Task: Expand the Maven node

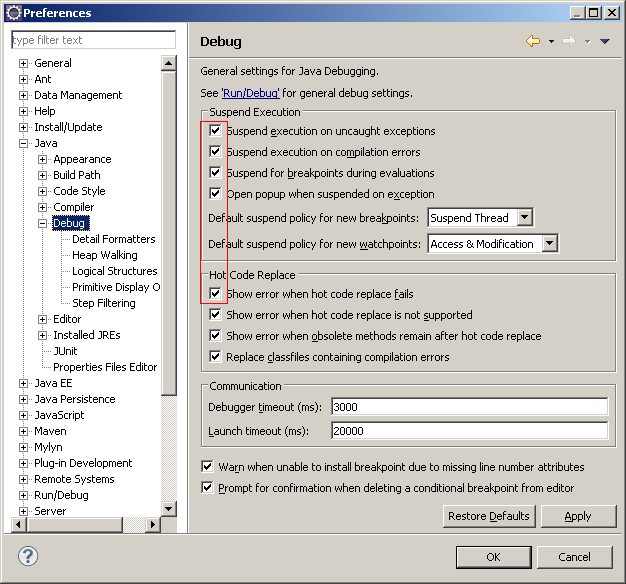Action: click(x=23, y=432)
